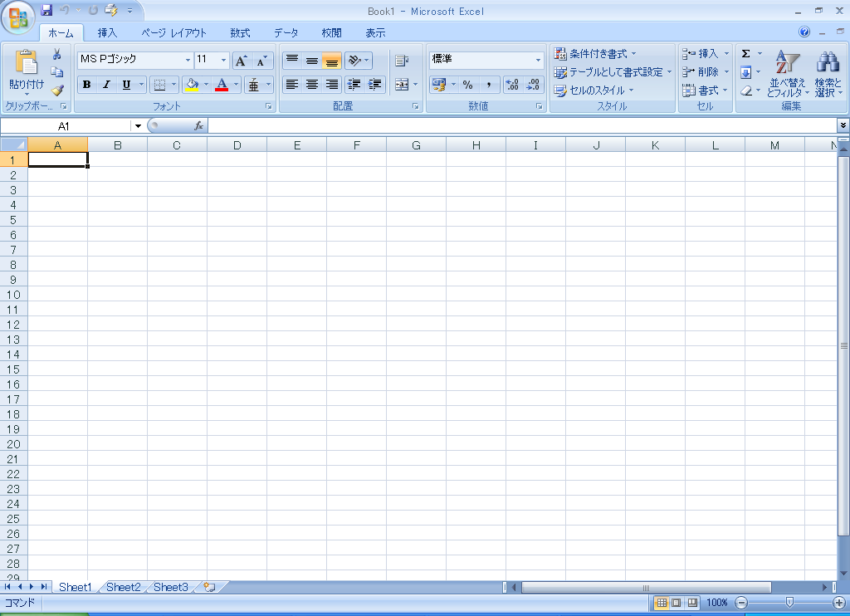Increase the decimal places
The image size is (850, 616).
coord(512,85)
